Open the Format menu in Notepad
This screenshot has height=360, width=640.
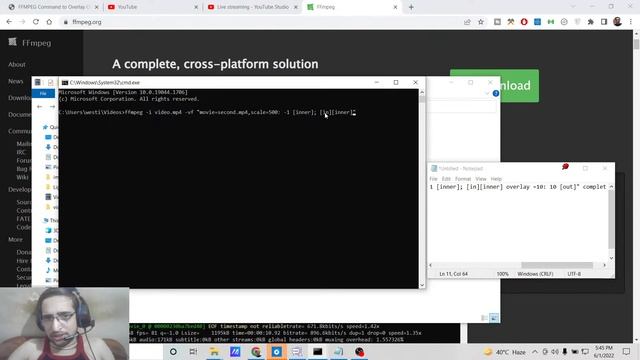coord(463,179)
